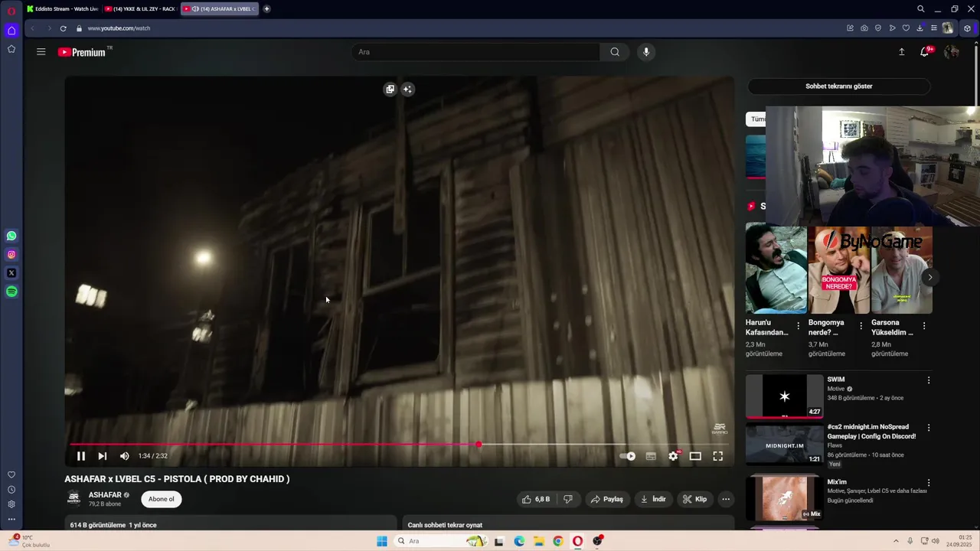This screenshot has width=980, height=551.
Task: Open more actions below the video
Action: [x=726, y=499]
